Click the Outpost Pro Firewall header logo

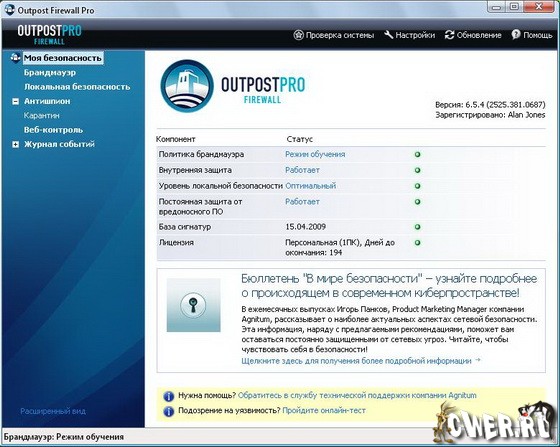point(49,34)
